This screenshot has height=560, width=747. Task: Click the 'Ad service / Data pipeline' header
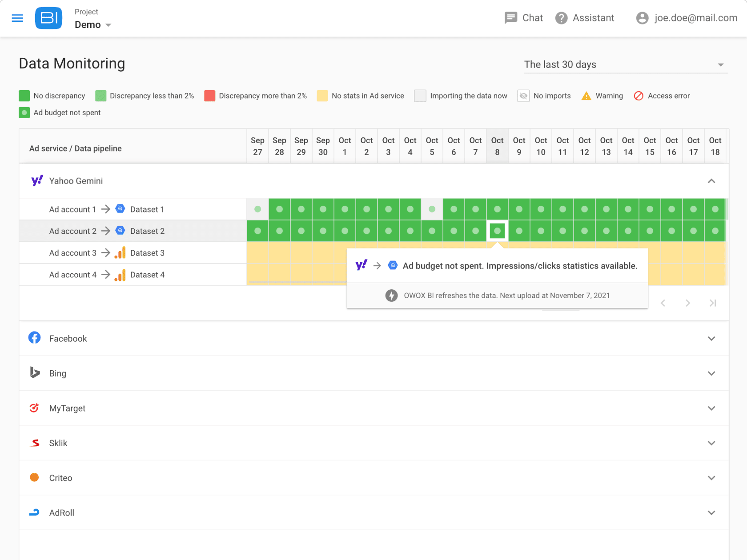(75, 148)
